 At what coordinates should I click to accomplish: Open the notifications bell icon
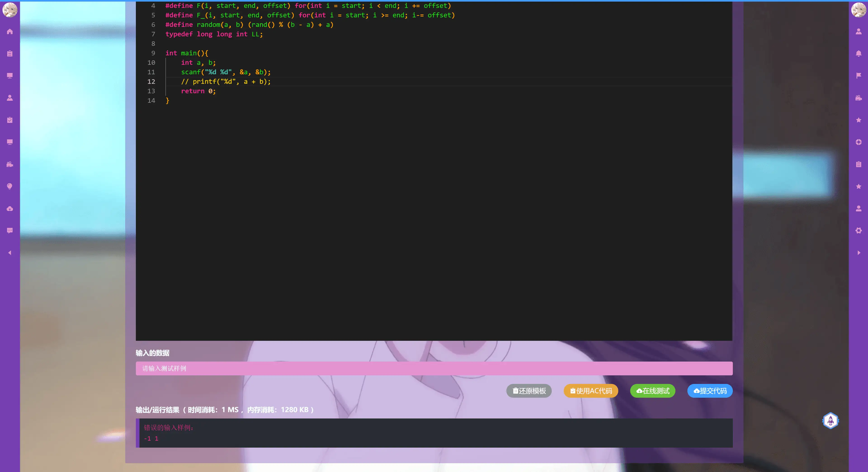coord(859,54)
